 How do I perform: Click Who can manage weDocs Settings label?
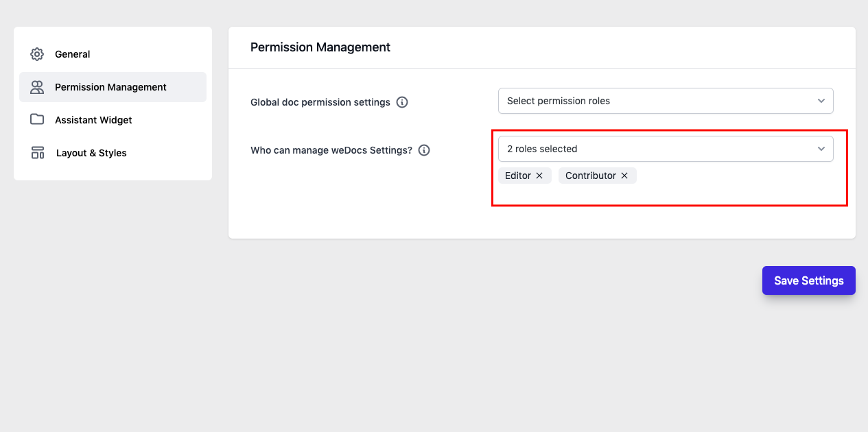pos(331,150)
